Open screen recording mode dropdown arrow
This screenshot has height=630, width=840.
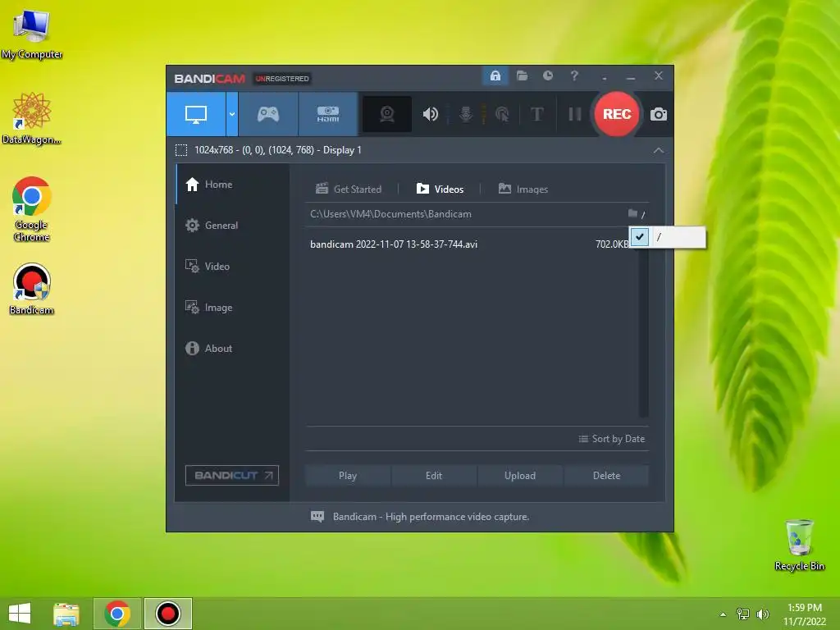click(x=232, y=114)
